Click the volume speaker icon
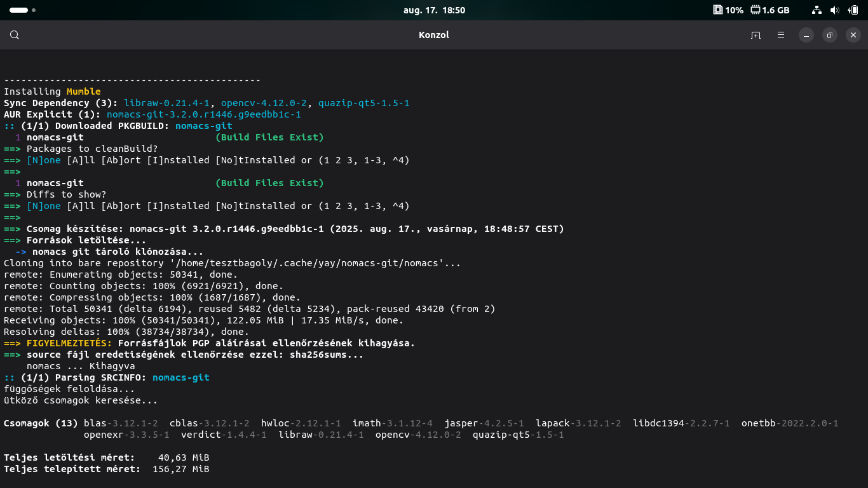The height and width of the screenshot is (488, 868). pyautogui.click(x=834, y=10)
